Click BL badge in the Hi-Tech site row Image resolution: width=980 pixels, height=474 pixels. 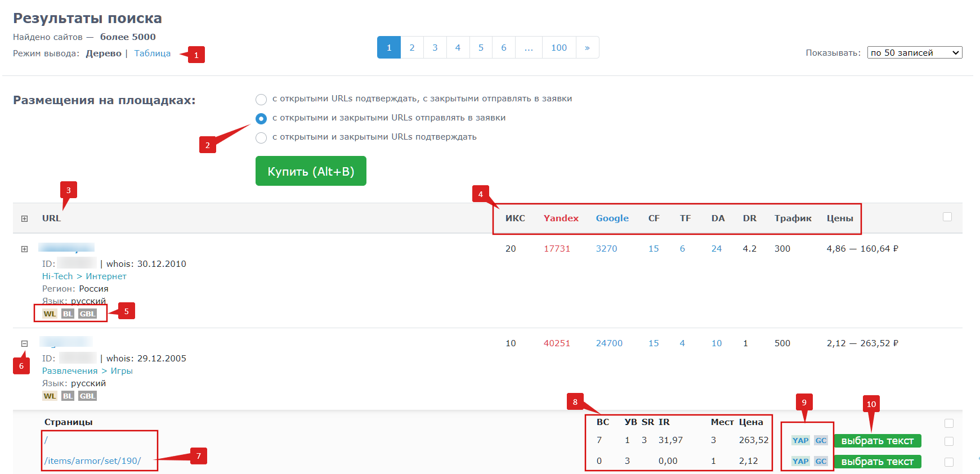point(68,314)
